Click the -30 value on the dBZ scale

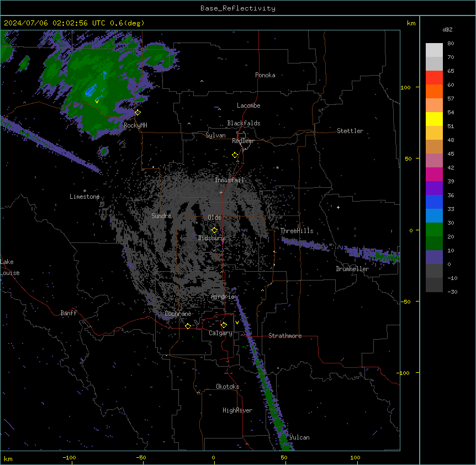tap(452, 292)
